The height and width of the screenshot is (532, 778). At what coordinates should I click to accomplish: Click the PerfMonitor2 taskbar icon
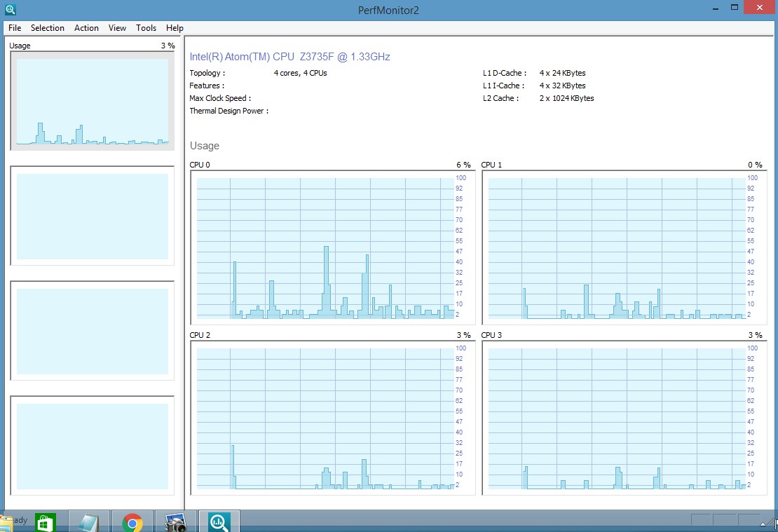click(219, 522)
